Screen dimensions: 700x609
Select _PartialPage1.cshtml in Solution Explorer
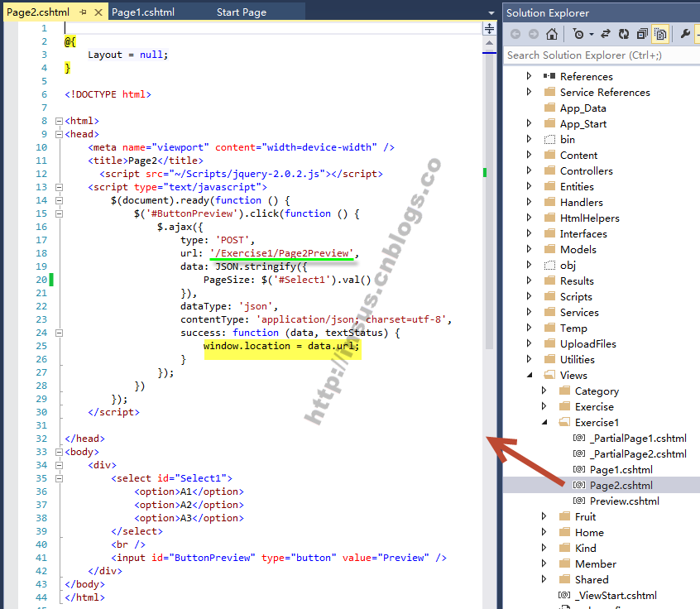coord(638,438)
